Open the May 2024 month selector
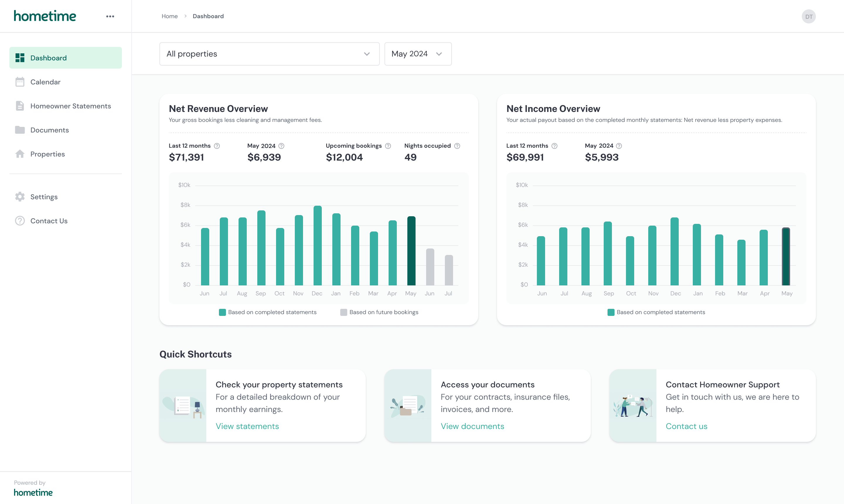The width and height of the screenshot is (844, 504). coord(418,54)
